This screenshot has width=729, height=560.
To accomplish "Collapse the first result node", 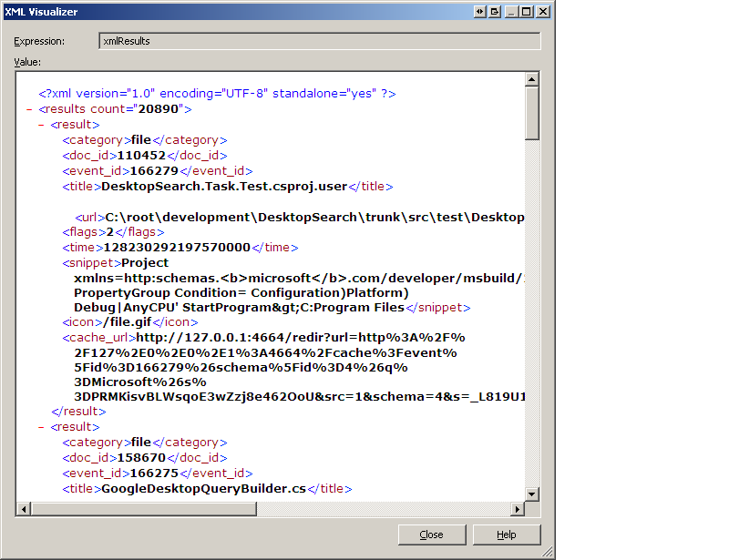I will 42,125.
